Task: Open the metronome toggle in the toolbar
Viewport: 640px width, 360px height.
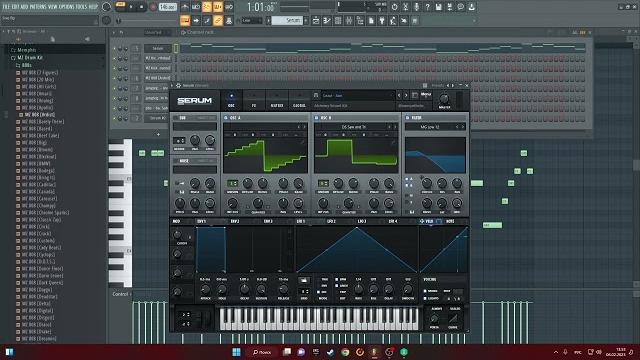Action: pos(185,7)
